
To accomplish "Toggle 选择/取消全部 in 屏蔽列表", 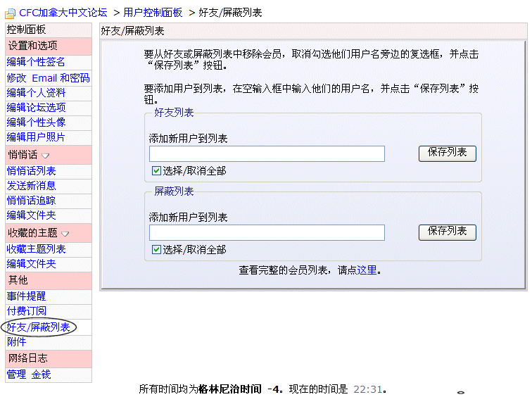I will (x=156, y=250).
